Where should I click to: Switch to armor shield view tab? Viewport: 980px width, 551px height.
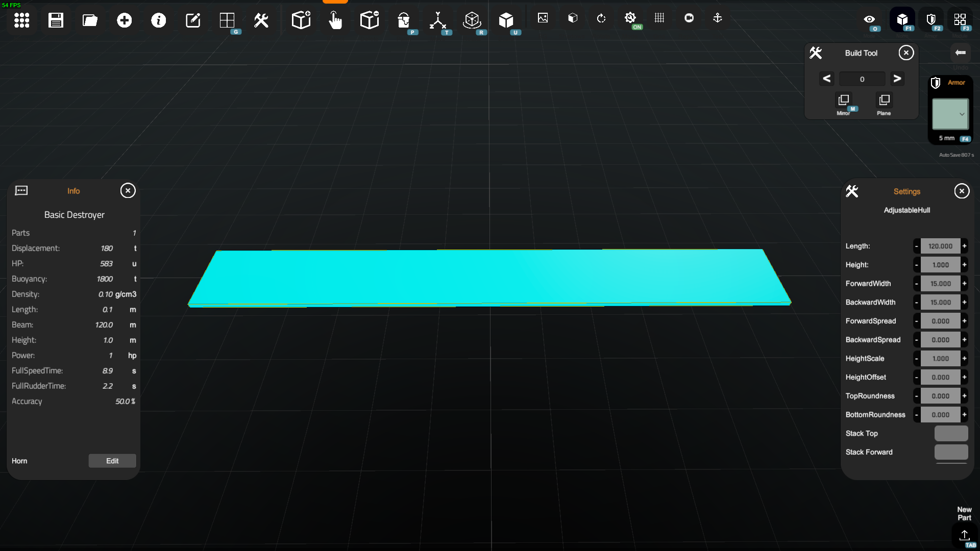931,19
